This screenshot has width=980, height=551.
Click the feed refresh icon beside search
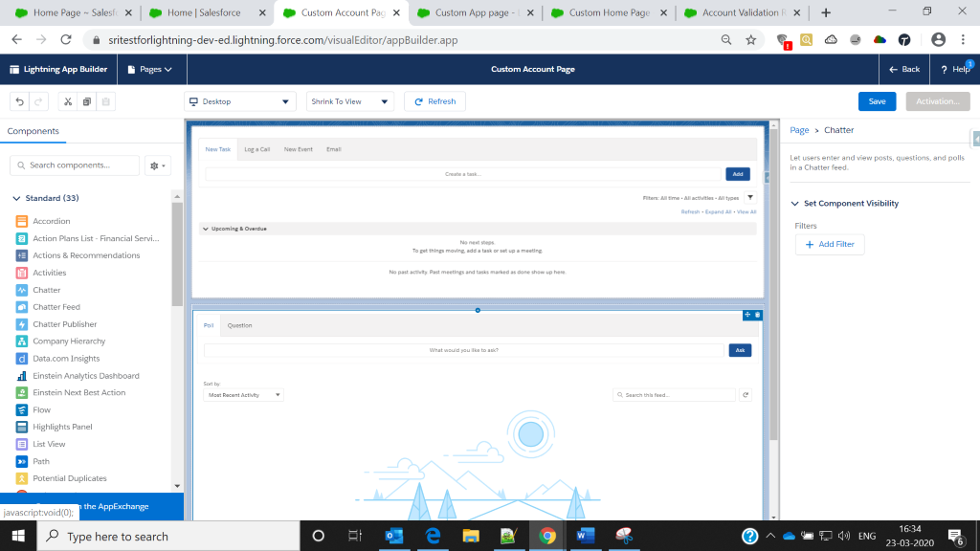tap(746, 394)
